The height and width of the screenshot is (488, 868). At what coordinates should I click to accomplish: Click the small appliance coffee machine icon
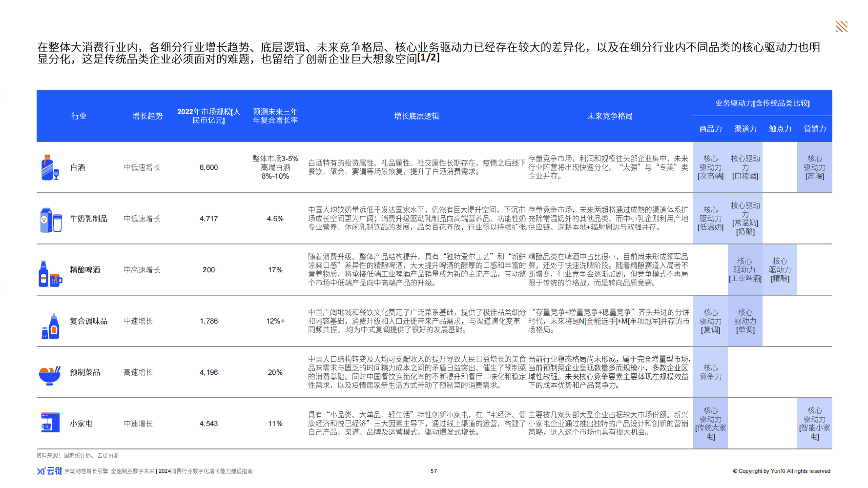coord(50,423)
